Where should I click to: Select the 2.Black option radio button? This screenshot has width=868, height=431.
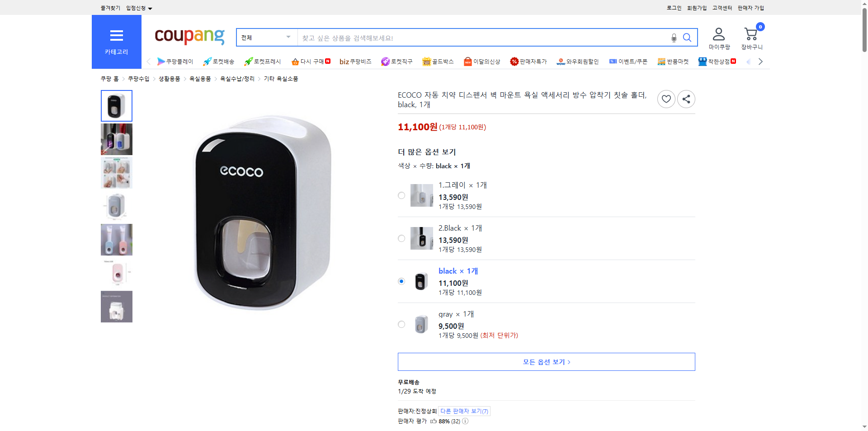401,238
